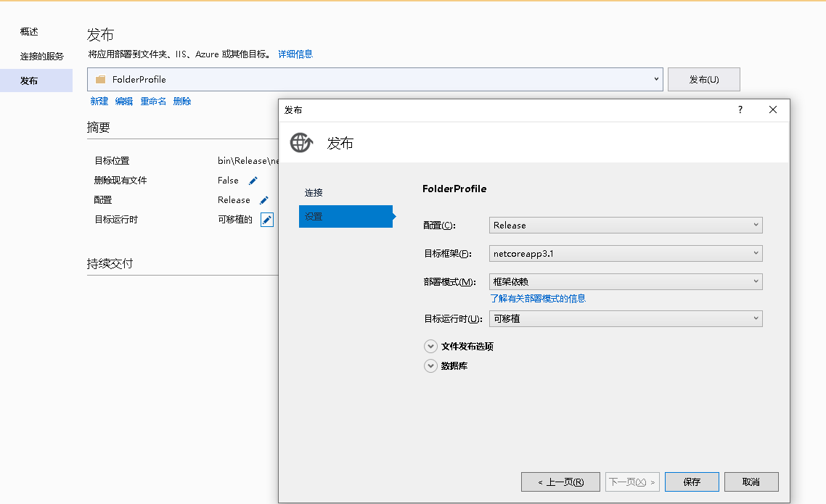Click the 下一页 next page button
826x504 pixels.
click(x=632, y=482)
